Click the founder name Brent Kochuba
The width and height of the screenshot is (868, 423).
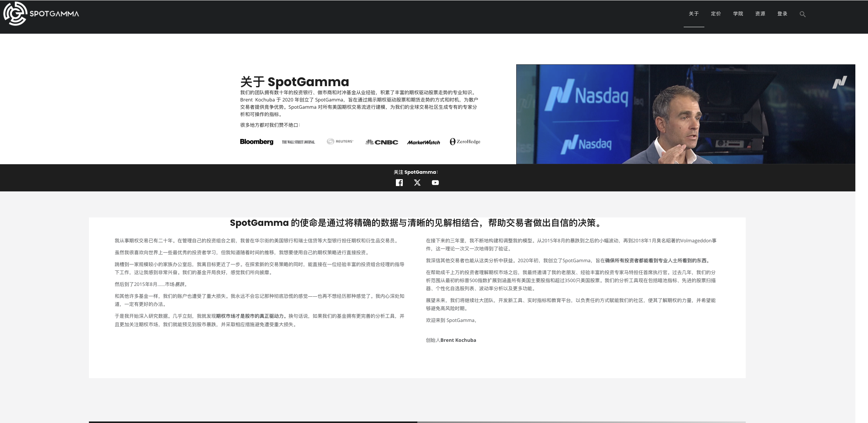[x=458, y=340]
